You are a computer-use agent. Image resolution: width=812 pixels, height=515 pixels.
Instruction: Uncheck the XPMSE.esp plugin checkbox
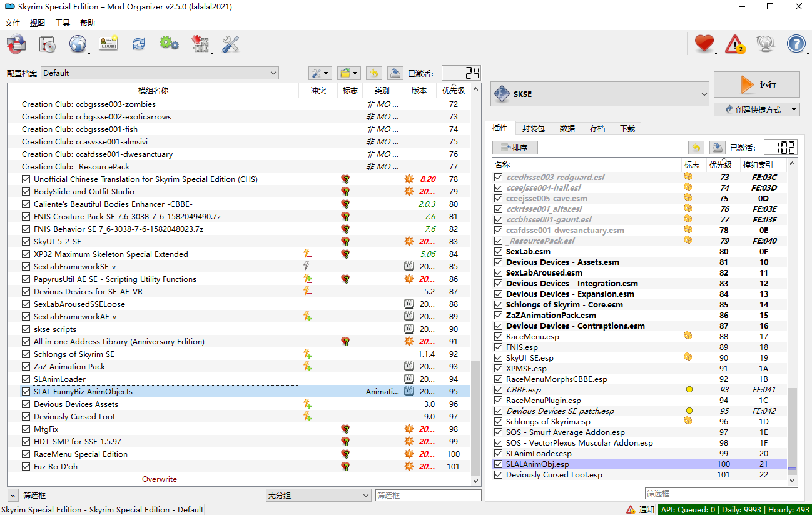[x=498, y=369]
